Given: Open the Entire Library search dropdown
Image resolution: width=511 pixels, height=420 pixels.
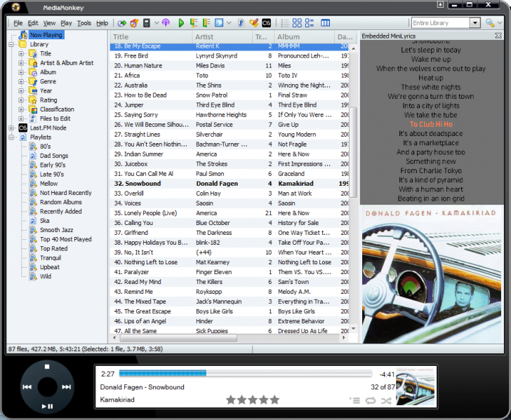Looking at the screenshot, I should (474, 23).
